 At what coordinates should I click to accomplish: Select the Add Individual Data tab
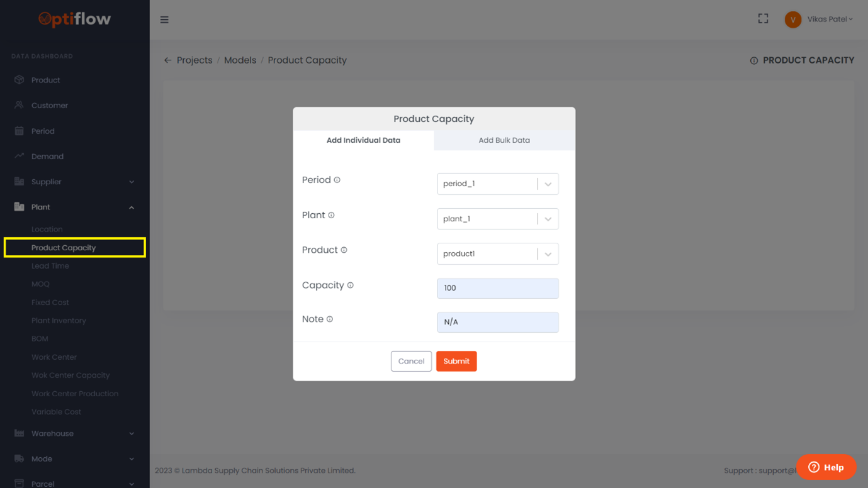pyautogui.click(x=363, y=140)
